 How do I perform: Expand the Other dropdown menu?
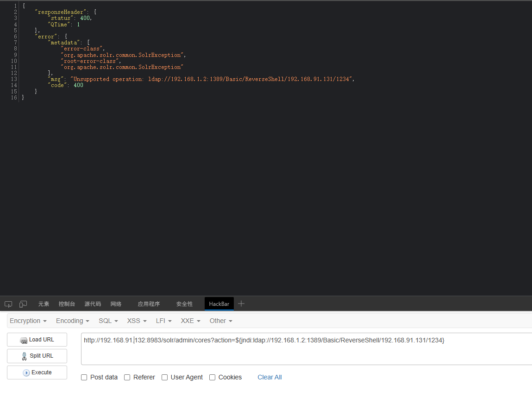221,321
